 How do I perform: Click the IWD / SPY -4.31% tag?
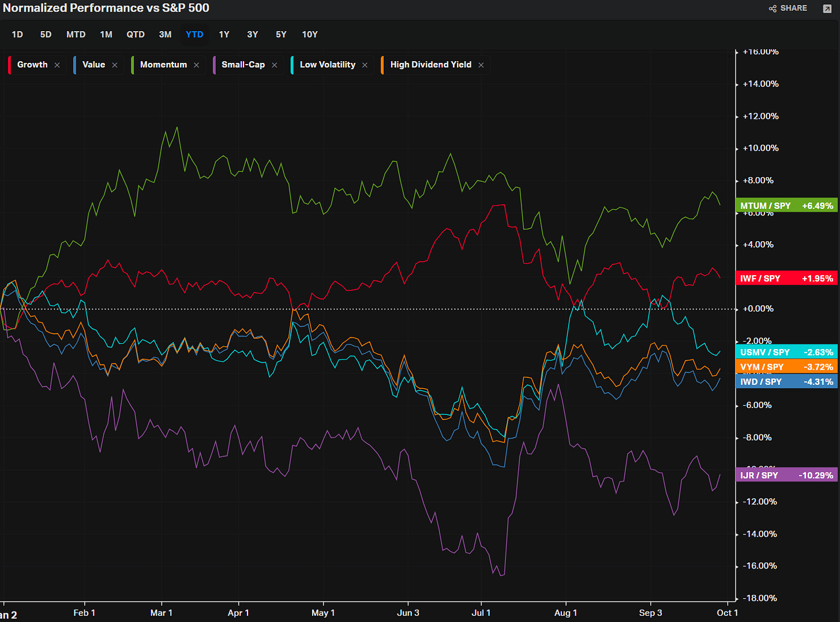(x=786, y=381)
